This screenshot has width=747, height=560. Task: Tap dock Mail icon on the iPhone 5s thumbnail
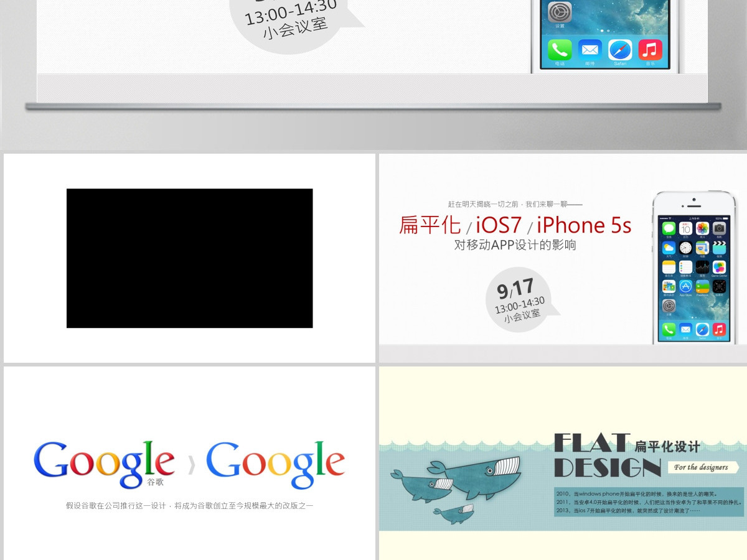click(685, 329)
